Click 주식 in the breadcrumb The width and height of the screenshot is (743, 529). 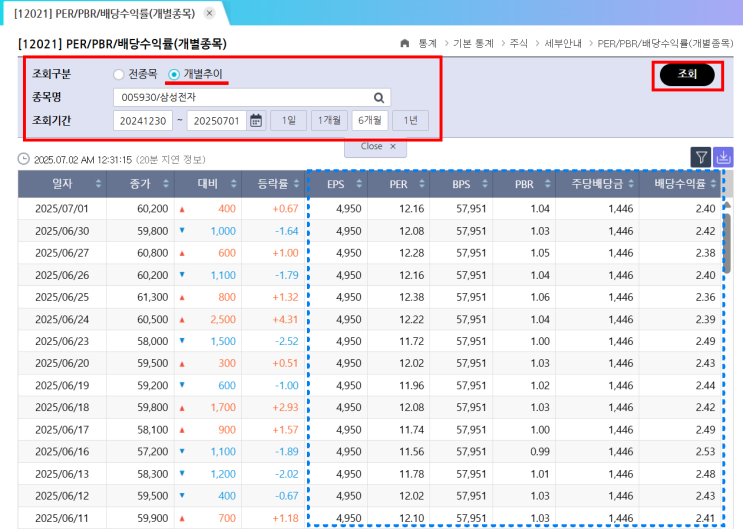[x=518, y=44]
